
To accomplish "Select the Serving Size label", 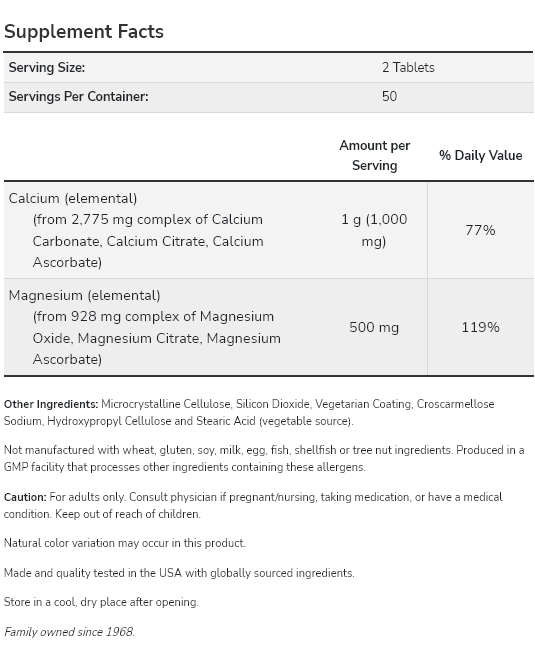I will 47,67.
